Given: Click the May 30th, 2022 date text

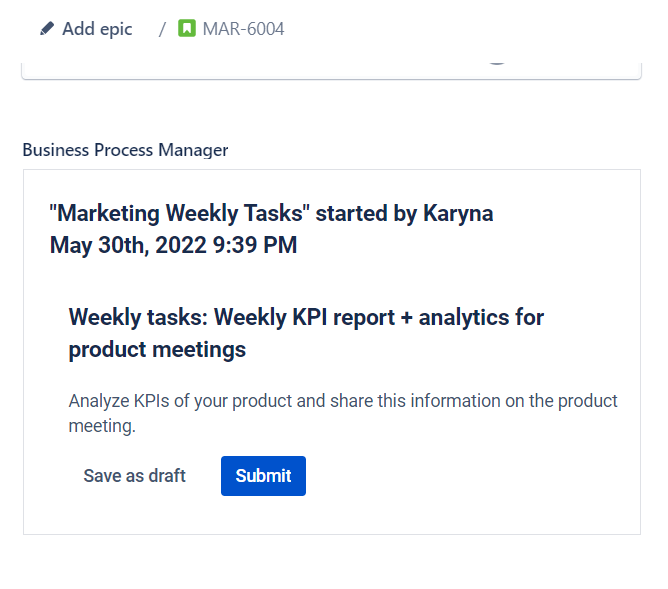Looking at the screenshot, I should click(x=128, y=245).
